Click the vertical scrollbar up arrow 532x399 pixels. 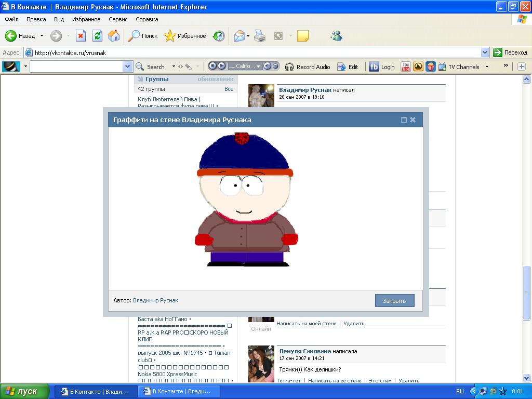point(527,79)
